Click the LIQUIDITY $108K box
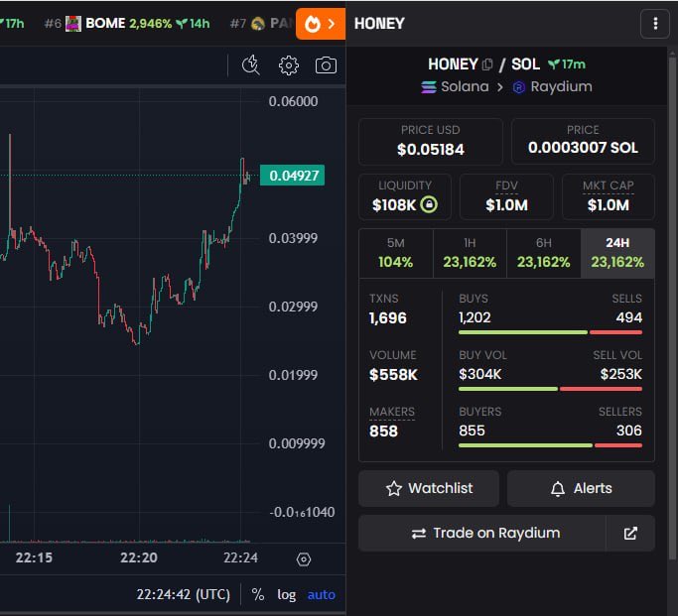678x616 pixels. pos(405,197)
